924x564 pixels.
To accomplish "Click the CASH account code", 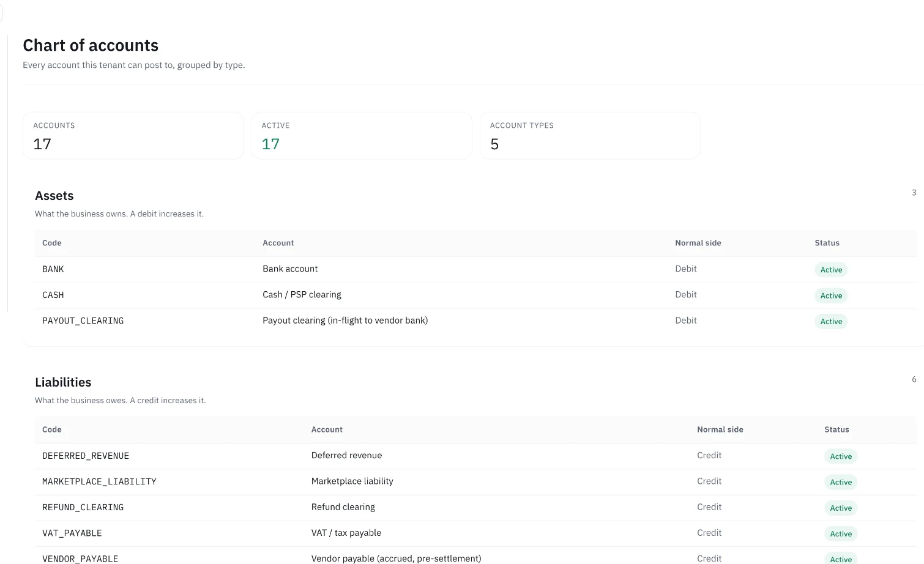I will (53, 295).
